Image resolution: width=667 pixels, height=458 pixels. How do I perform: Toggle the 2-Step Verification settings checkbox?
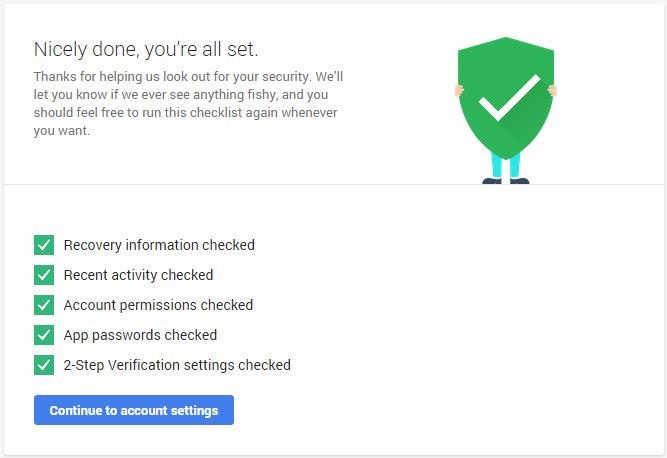point(44,365)
